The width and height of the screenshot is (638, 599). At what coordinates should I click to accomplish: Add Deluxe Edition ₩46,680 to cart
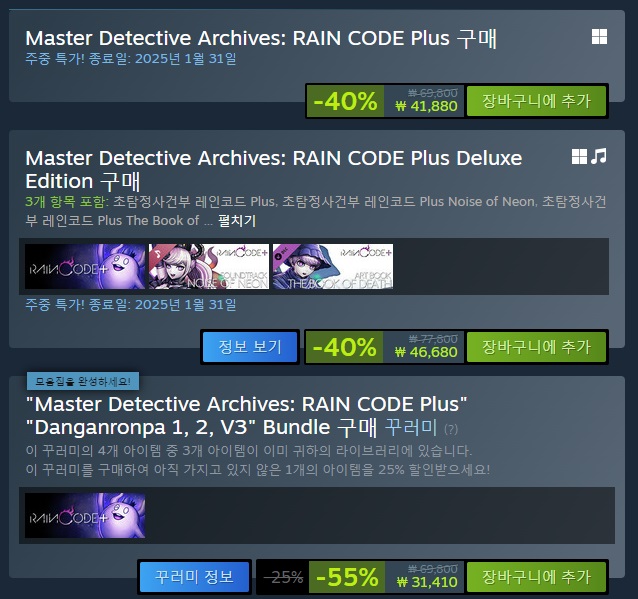point(536,347)
